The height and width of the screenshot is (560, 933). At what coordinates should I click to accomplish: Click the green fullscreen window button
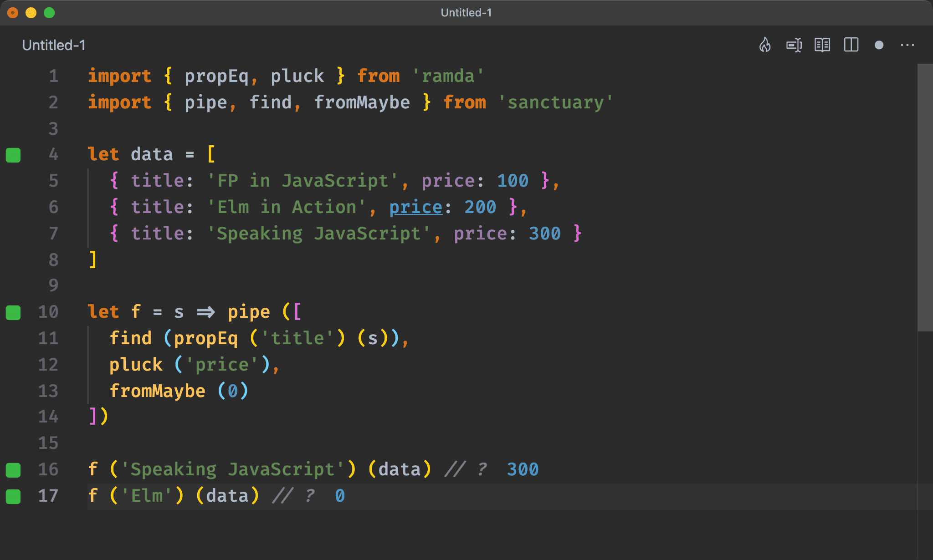(x=49, y=13)
